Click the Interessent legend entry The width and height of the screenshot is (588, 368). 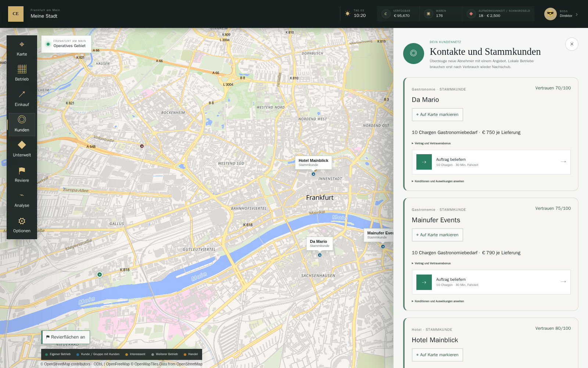click(135, 354)
